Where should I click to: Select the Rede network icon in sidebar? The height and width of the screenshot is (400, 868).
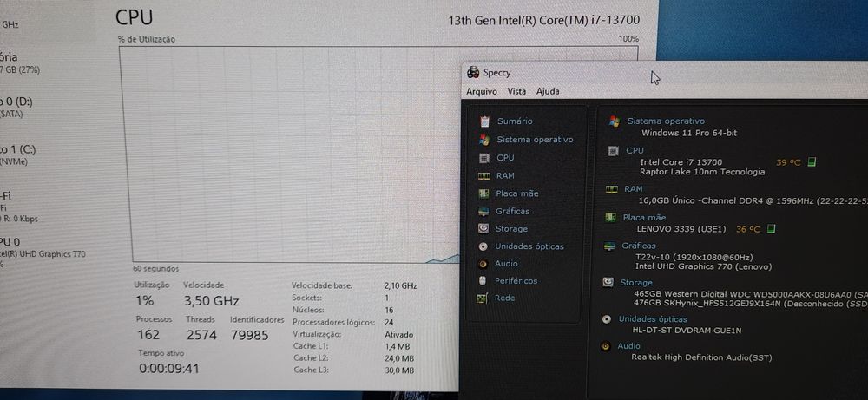pyautogui.click(x=482, y=298)
